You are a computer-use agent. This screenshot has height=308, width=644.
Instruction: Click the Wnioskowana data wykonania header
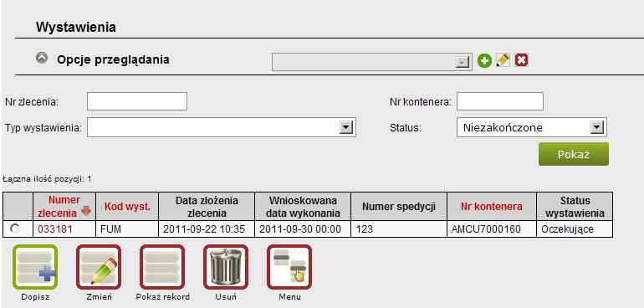point(303,207)
